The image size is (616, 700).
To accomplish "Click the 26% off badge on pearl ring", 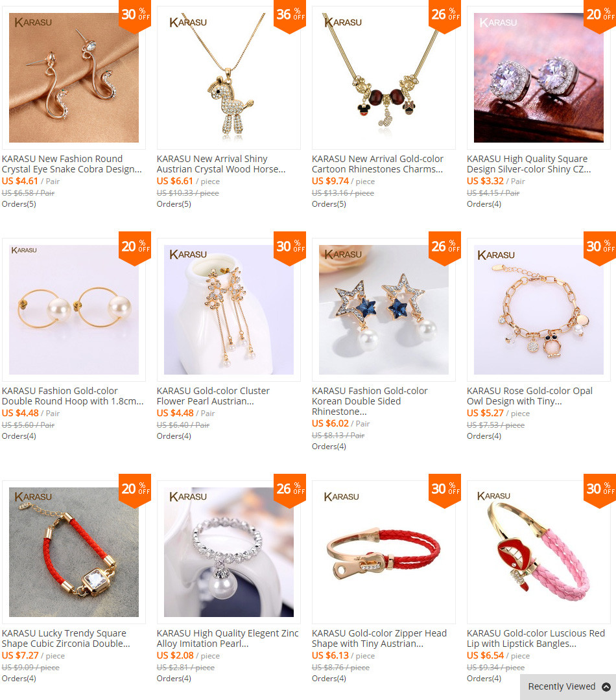I will pos(290,491).
